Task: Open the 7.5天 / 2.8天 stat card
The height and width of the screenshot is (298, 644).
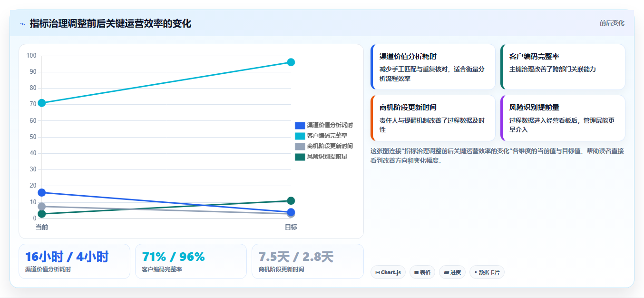Action: point(307,261)
